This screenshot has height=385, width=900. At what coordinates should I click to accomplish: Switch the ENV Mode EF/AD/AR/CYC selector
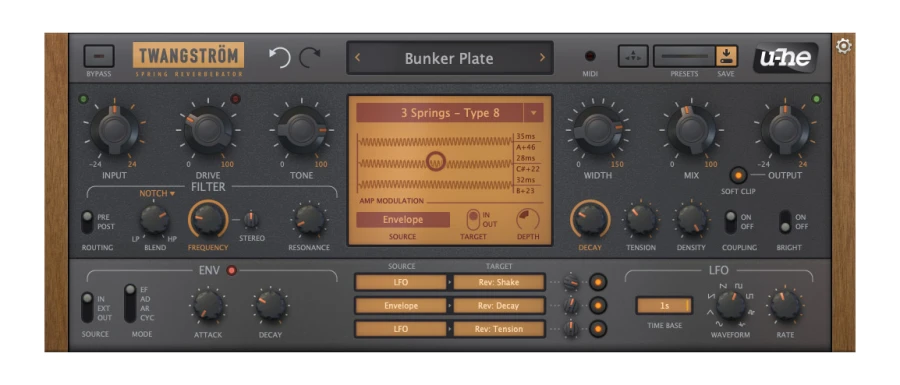[130, 304]
